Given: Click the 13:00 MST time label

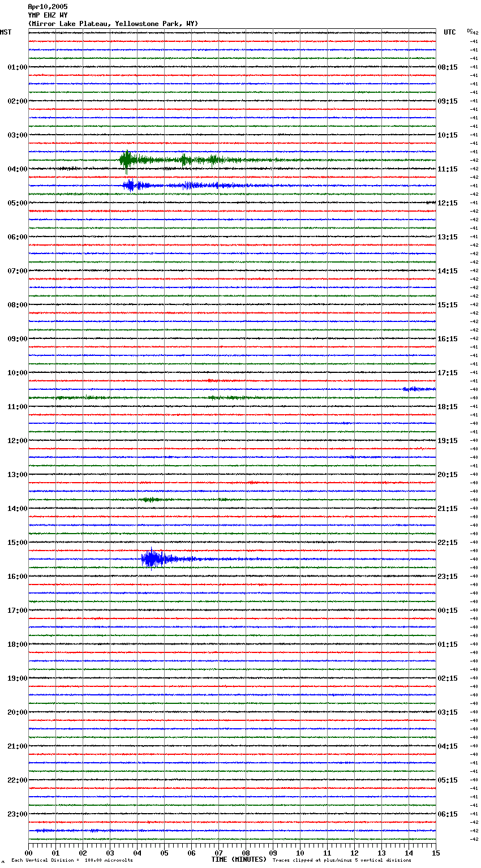Looking at the screenshot, I should pyautogui.click(x=18, y=475).
